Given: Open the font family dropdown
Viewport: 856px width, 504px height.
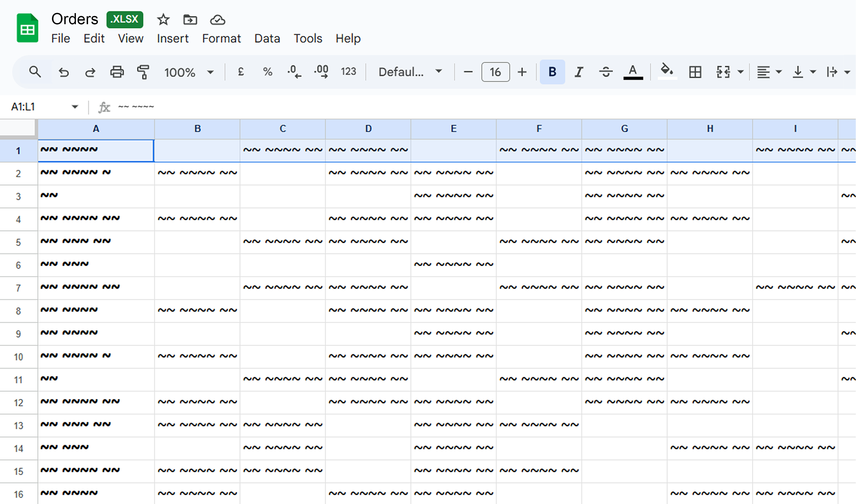Looking at the screenshot, I should [409, 72].
